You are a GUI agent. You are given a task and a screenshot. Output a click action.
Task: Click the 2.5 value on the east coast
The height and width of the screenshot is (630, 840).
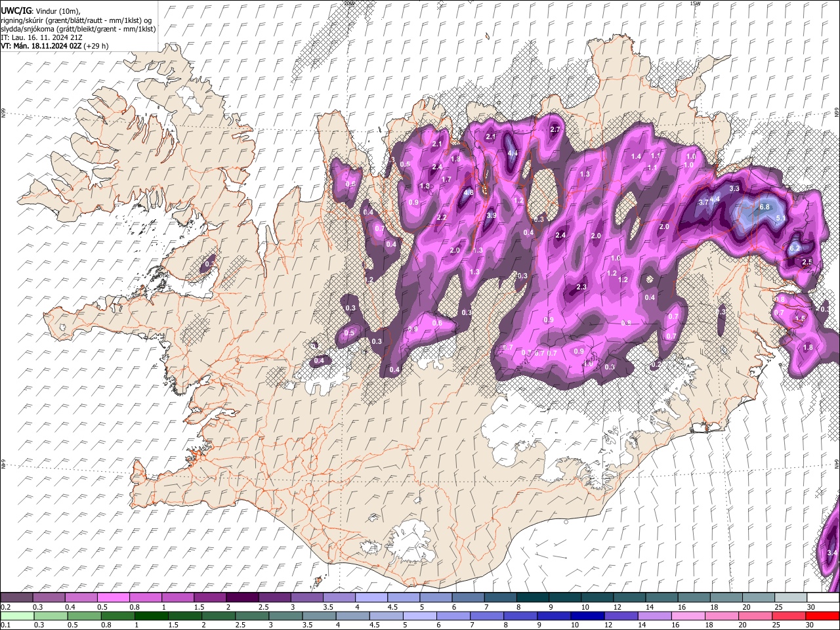(807, 262)
